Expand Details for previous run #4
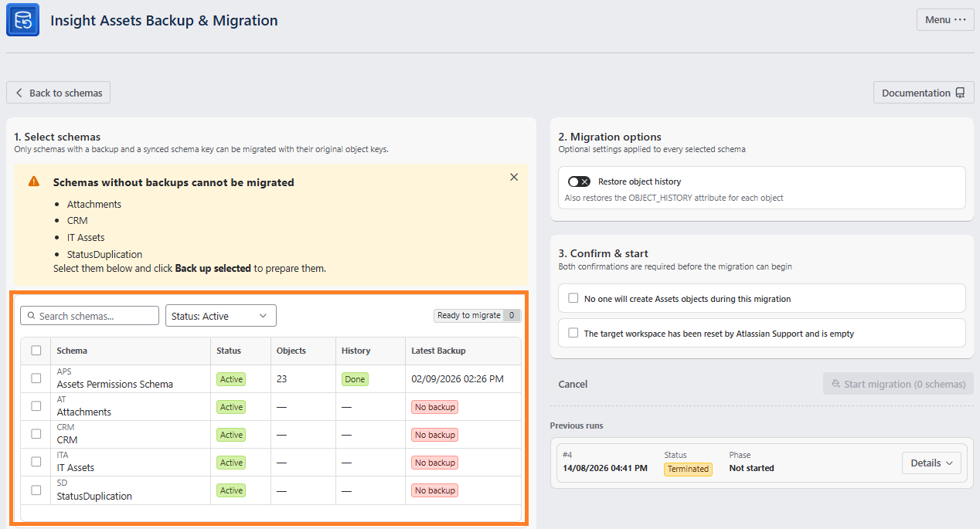980x529 pixels. (931, 463)
